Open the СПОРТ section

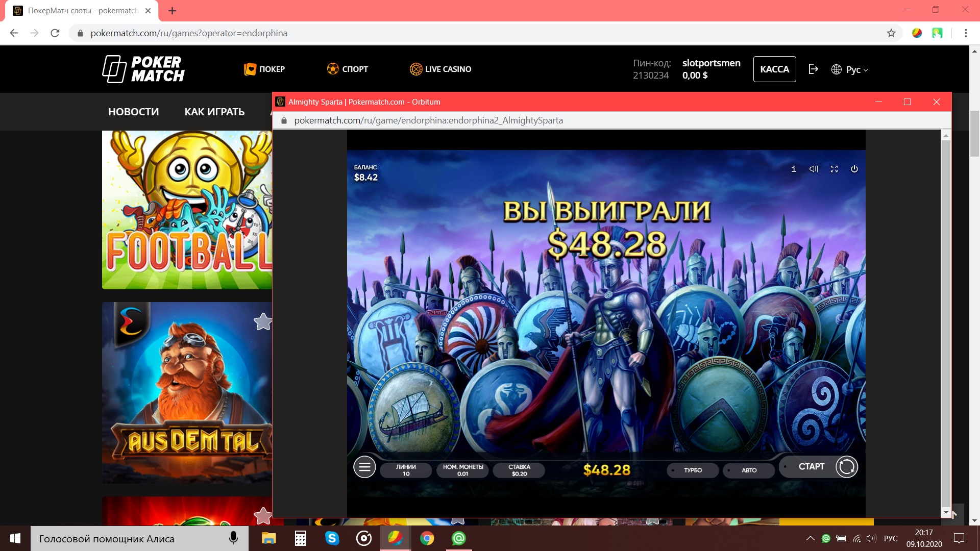tap(348, 69)
